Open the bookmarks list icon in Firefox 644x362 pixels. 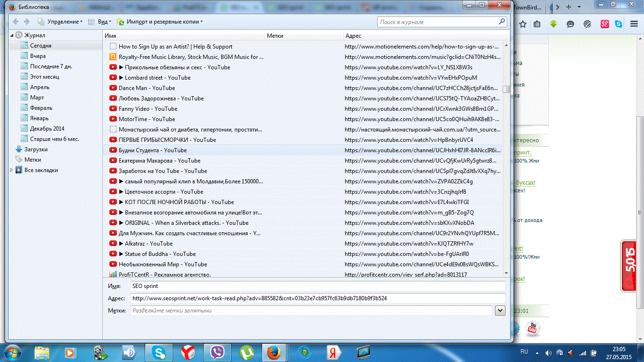click(537, 24)
